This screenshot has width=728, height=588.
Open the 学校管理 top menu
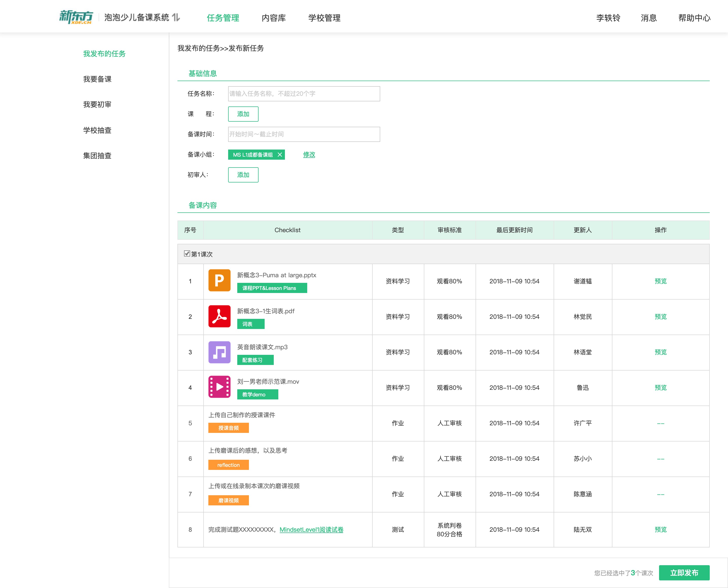(324, 17)
